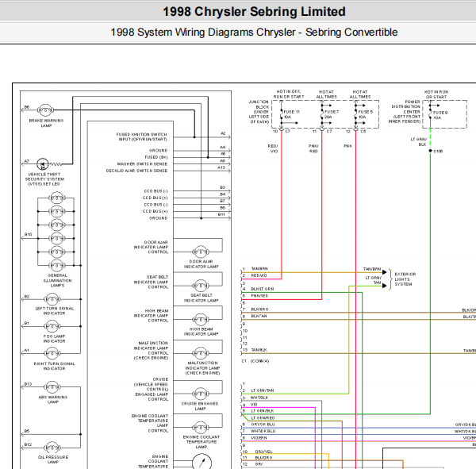Click the Right Turn Signal Indicator bulb symbol
The image size is (476, 469).
pos(52,353)
